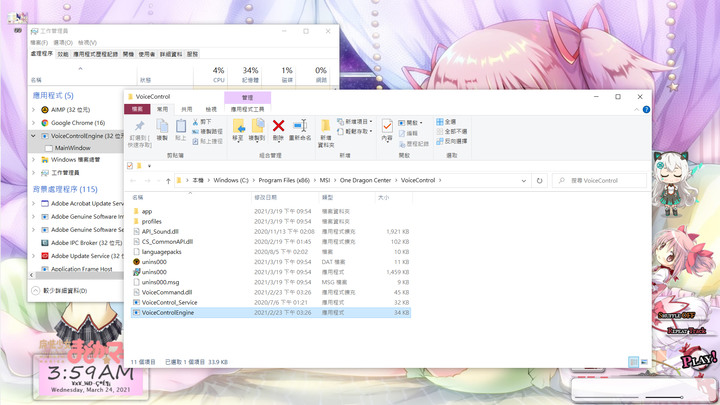The image size is (720, 405).
Task: Open the Customize Quick Access Toolbar dropdown arrow
Action: 149,166
